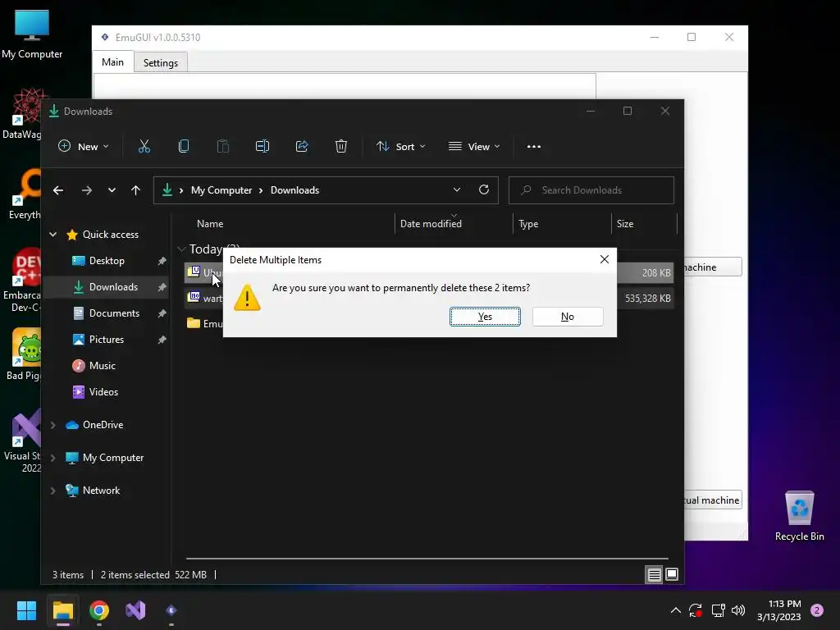Open Visual Studio from the taskbar
The image size is (840, 630).
pyautogui.click(x=135, y=610)
